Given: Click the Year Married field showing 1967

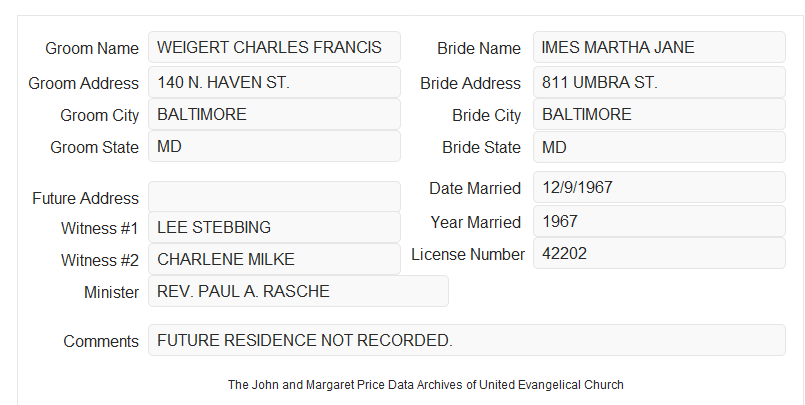Looking at the screenshot, I should (659, 221).
